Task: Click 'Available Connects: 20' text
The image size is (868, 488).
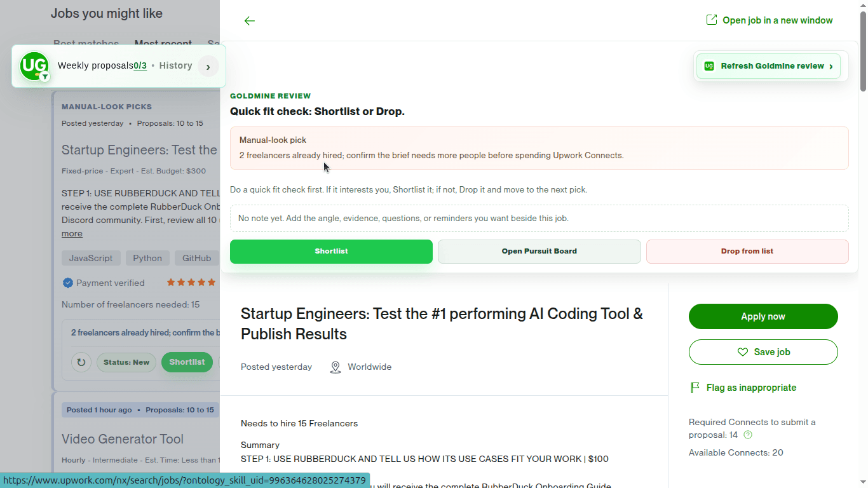Action: click(736, 453)
